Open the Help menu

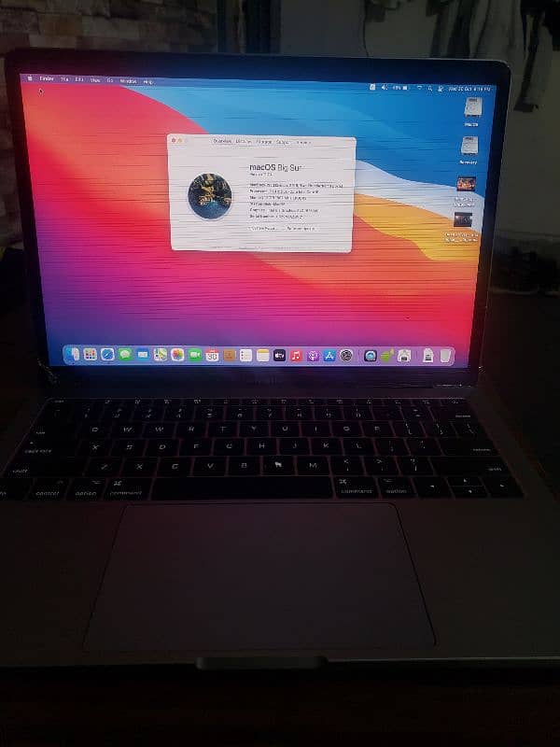point(148,82)
